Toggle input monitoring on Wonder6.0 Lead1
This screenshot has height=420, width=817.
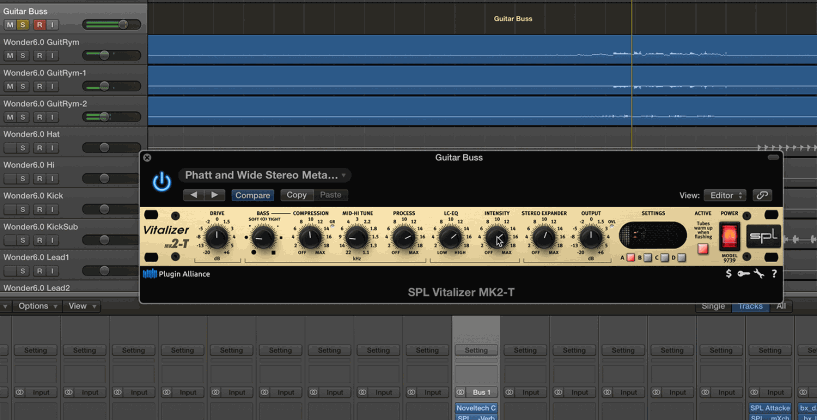point(52,270)
